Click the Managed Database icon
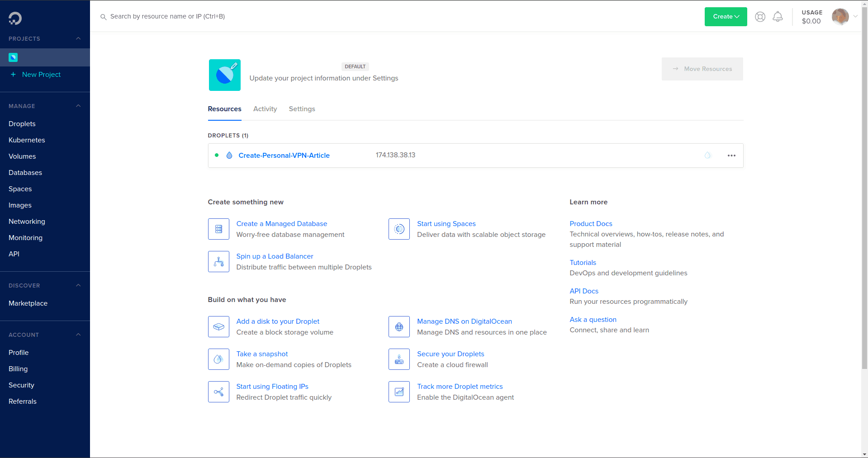This screenshot has height=458, width=868. point(218,229)
